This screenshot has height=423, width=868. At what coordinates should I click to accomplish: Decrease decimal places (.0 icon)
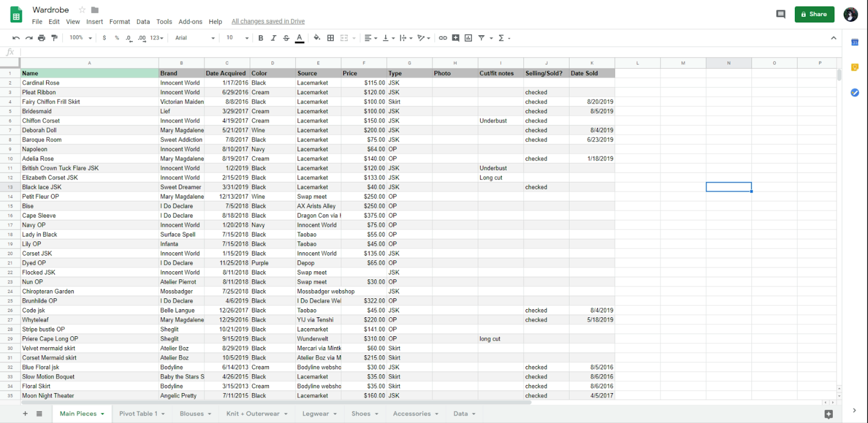129,38
